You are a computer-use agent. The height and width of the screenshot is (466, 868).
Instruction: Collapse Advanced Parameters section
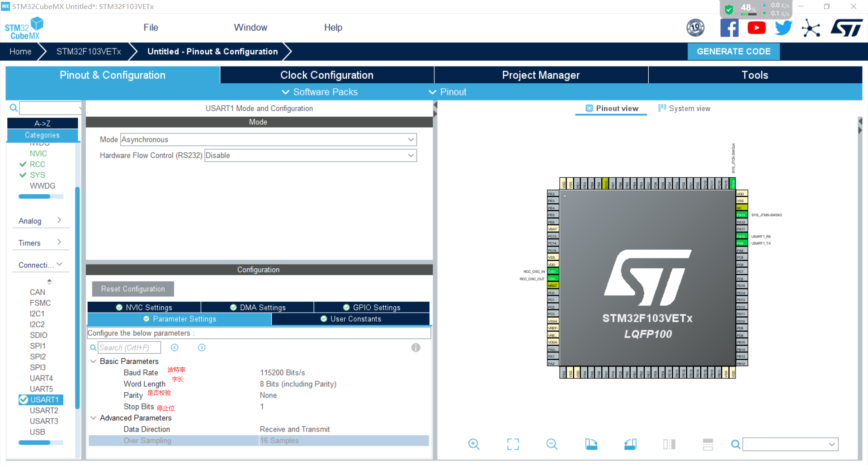click(x=94, y=418)
